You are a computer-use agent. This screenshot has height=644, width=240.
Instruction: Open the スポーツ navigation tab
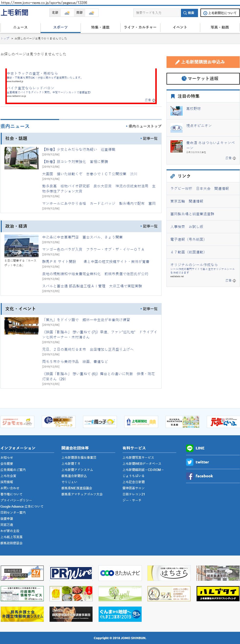pos(61,27)
